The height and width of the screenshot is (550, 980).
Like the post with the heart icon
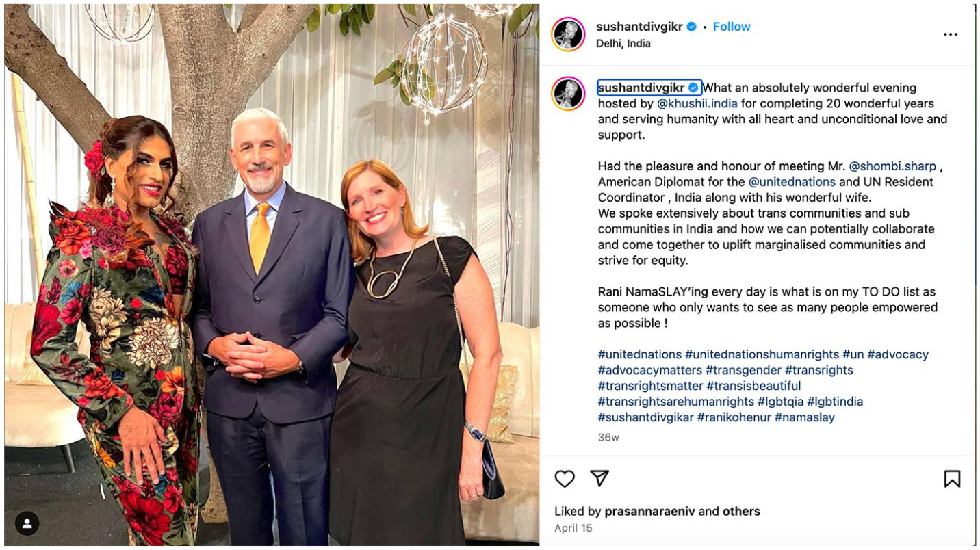tap(565, 479)
